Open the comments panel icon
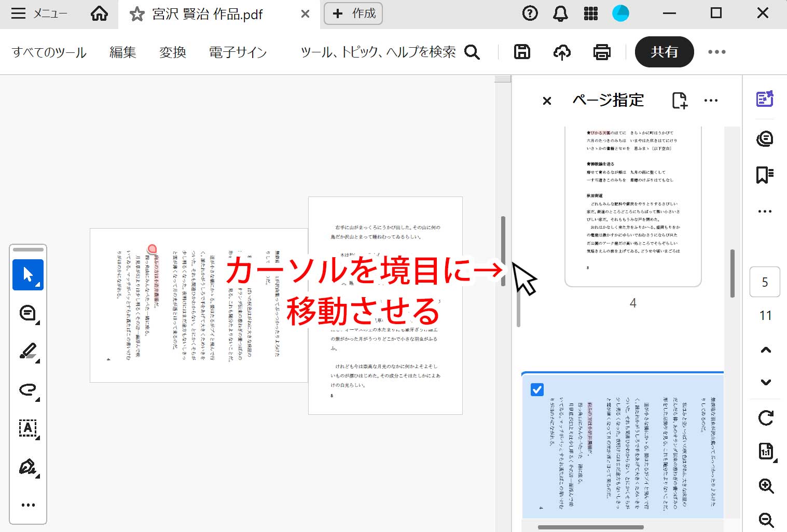Image resolution: width=787 pixels, height=532 pixels. point(765,138)
